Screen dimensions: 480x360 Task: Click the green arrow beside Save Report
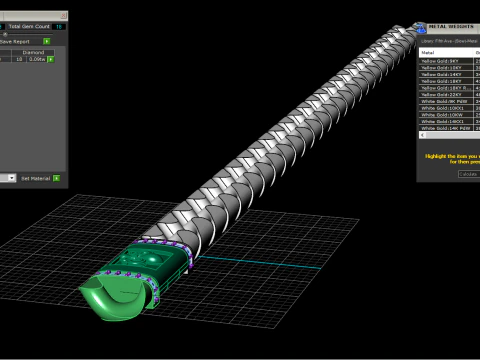pos(47,41)
